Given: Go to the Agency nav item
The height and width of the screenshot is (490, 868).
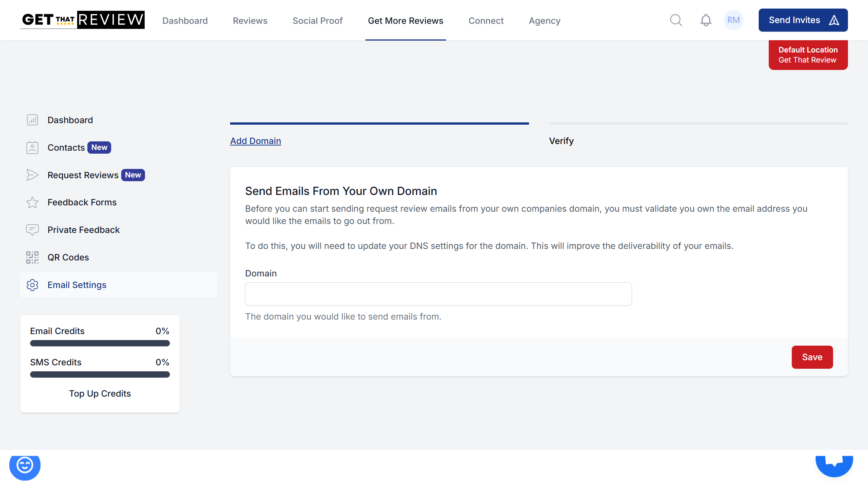Looking at the screenshot, I should [x=544, y=21].
